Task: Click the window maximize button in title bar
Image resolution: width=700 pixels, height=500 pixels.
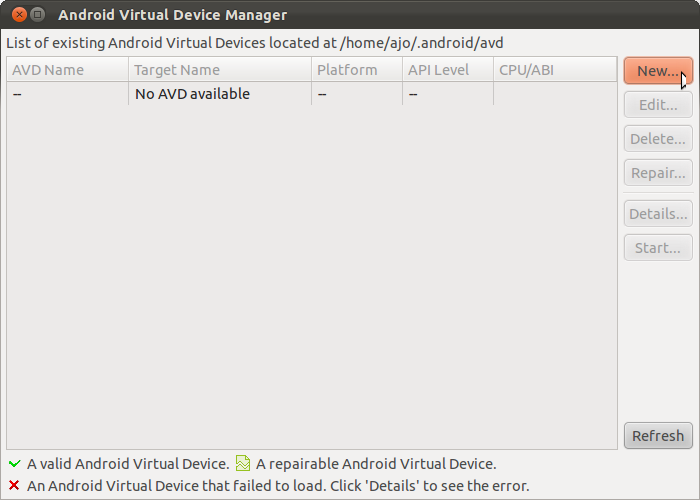Action: point(38,15)
